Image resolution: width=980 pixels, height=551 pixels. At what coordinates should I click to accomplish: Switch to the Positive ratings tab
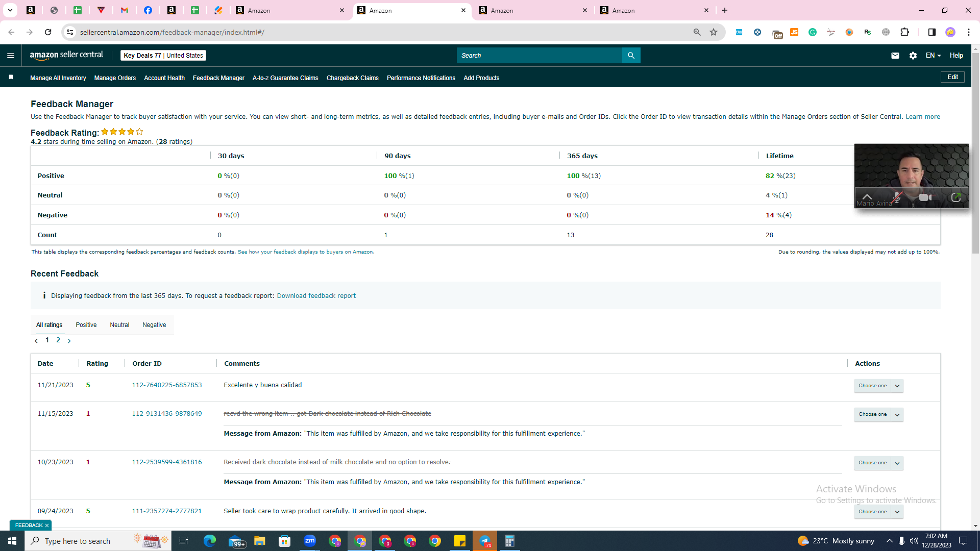pos(86,325)
